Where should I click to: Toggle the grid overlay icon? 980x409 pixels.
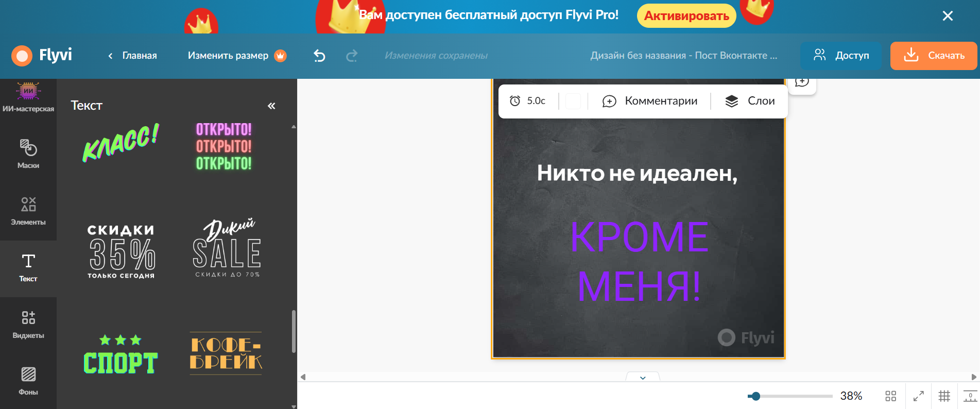coord(944,396)
